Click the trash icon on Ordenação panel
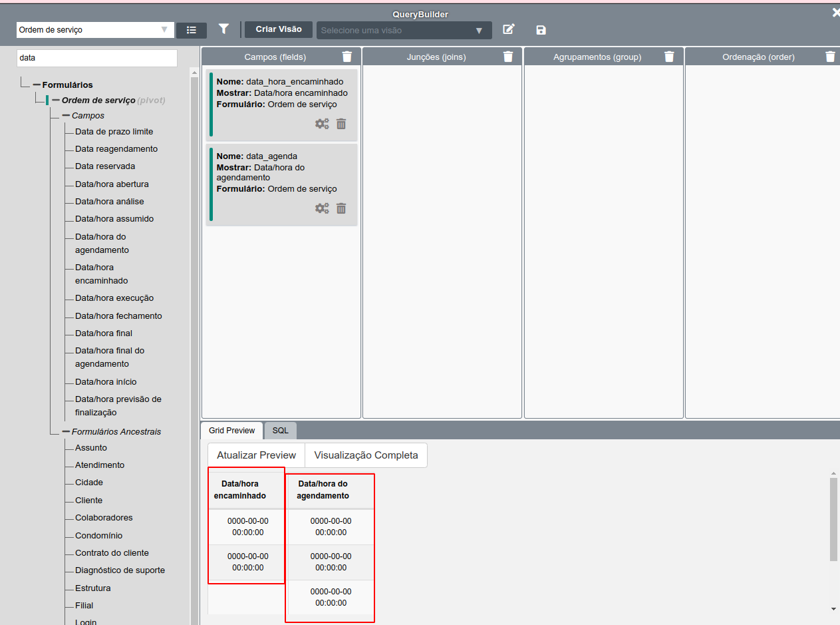This screenshot has height=625, width=840. 830,57
